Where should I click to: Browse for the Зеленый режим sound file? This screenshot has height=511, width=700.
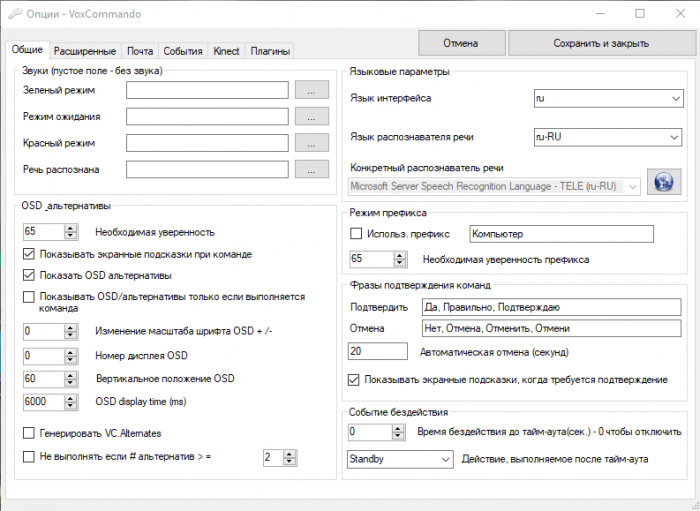coord(312,91)
